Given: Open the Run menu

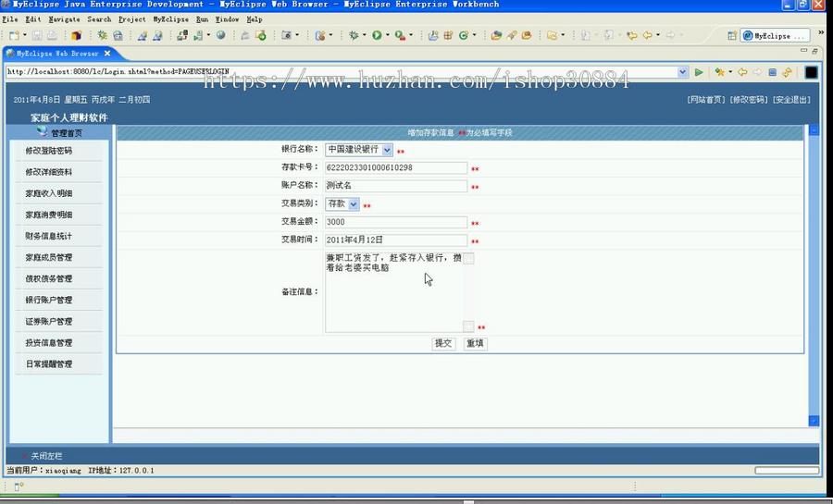Looking at the screenshot, I should click(x=202, y=19).
